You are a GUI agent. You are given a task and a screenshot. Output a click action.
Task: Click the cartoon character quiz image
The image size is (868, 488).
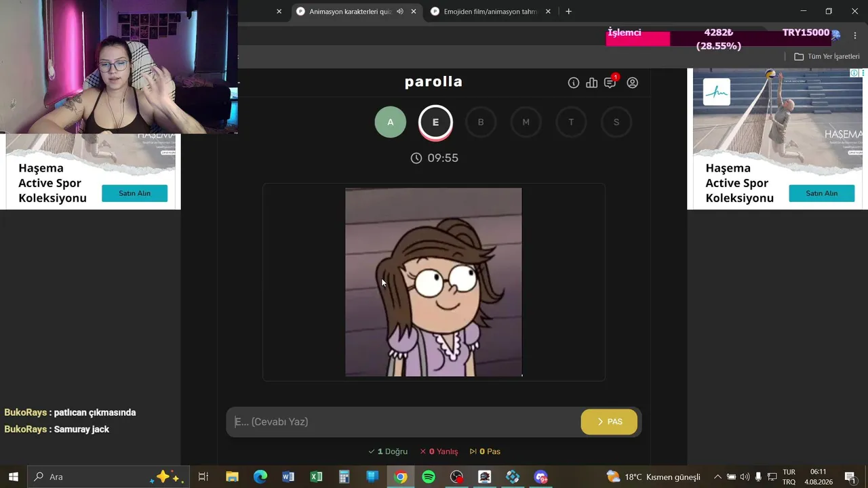[x=434, y=282]
